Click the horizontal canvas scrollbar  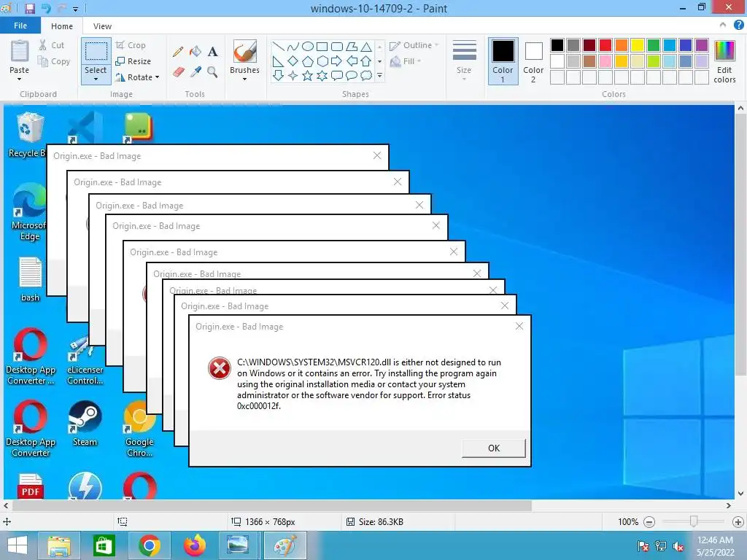pyautogui.click(x=271, y=506)
